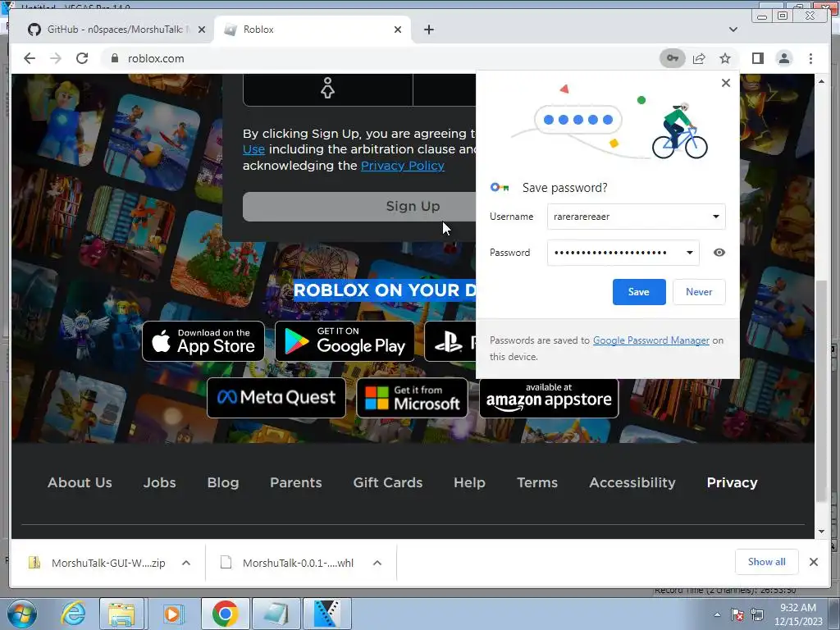Reload the roblox.com page
Viewport: 840px width, 630px height.
82,58
